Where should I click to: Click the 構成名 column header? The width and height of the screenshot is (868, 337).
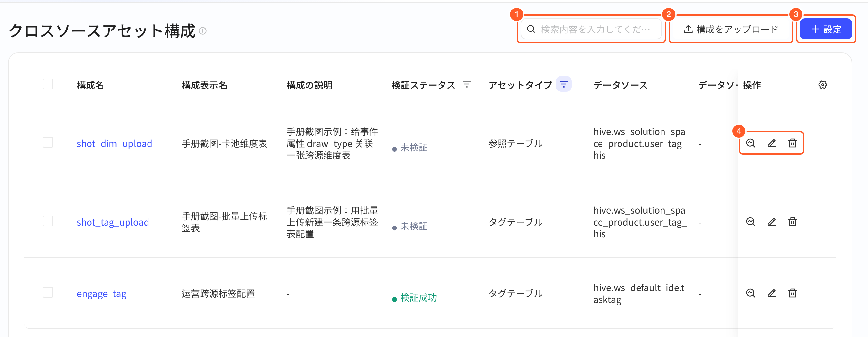coord(90,85)
